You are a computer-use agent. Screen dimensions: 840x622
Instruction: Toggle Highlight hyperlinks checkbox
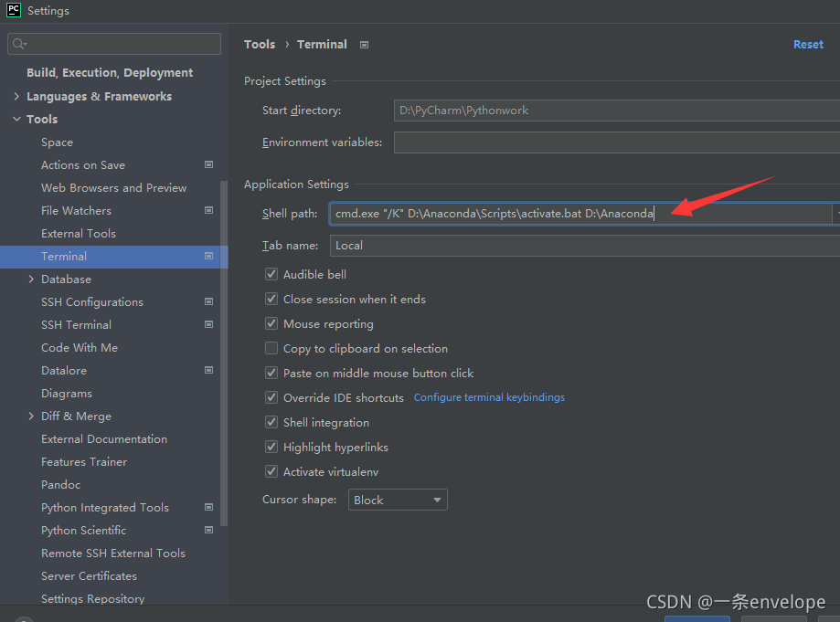(x=271, y=447)
